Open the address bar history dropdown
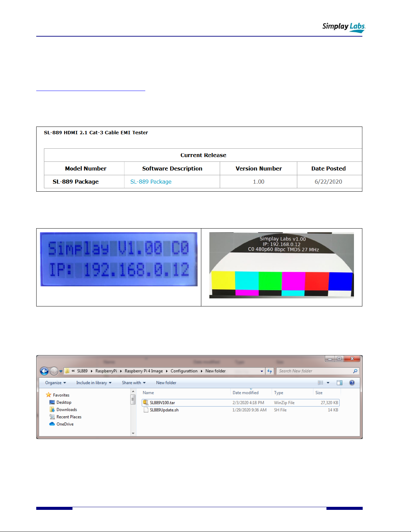This screenshot has width=411, height=532. tap(262, 371)
